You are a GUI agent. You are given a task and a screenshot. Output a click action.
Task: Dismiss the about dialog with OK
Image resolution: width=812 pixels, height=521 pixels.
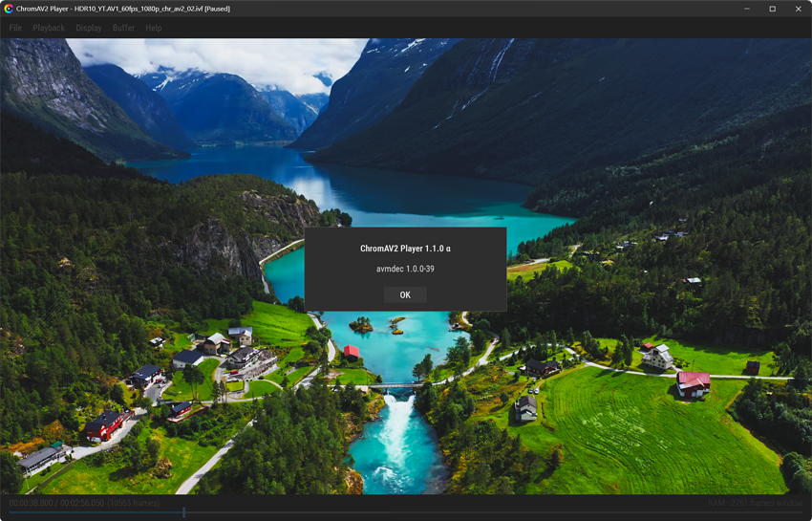[405, 295]
